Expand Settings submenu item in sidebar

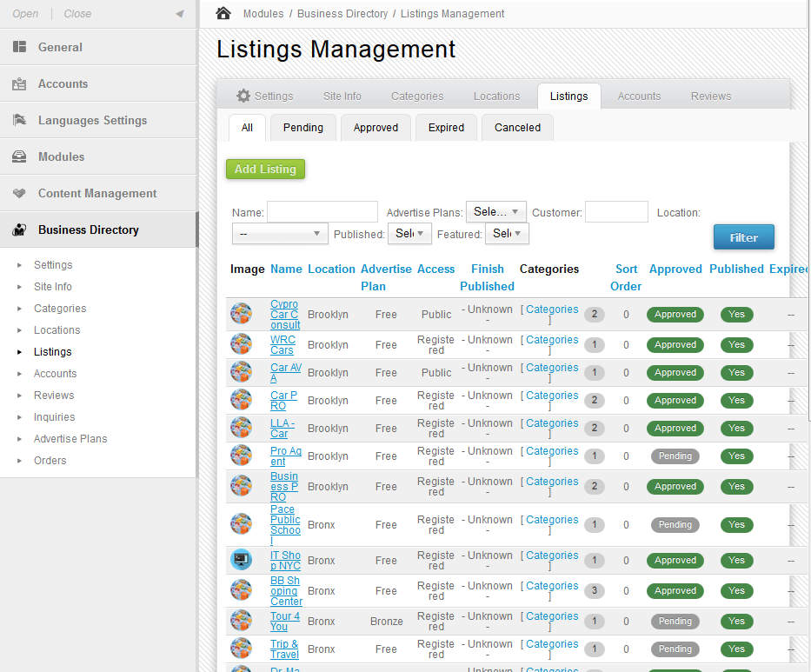[x=53, y=264]
